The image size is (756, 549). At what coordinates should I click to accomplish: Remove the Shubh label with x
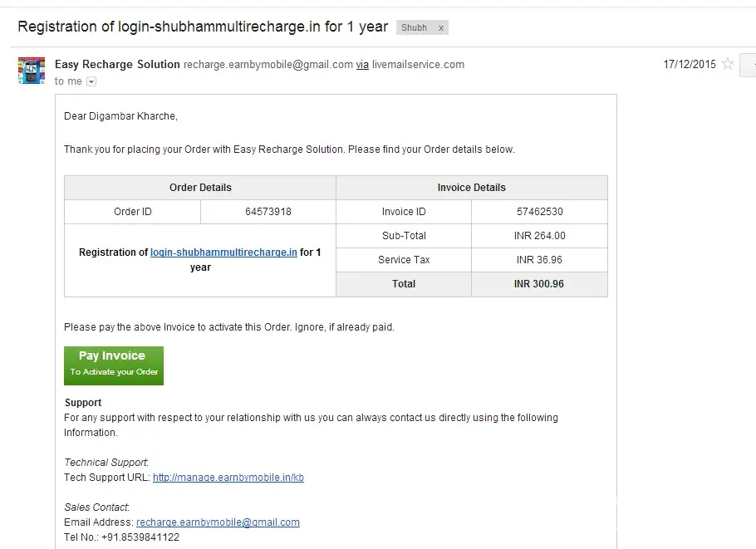[441, 27]
